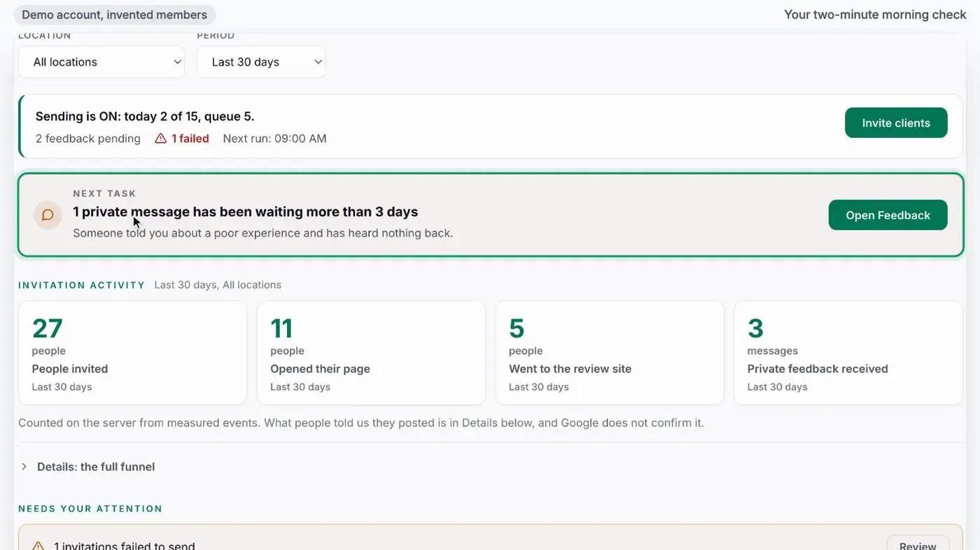Click "1 private message has been waiting" heading
The image size is (980, 550).
point(246,212)
